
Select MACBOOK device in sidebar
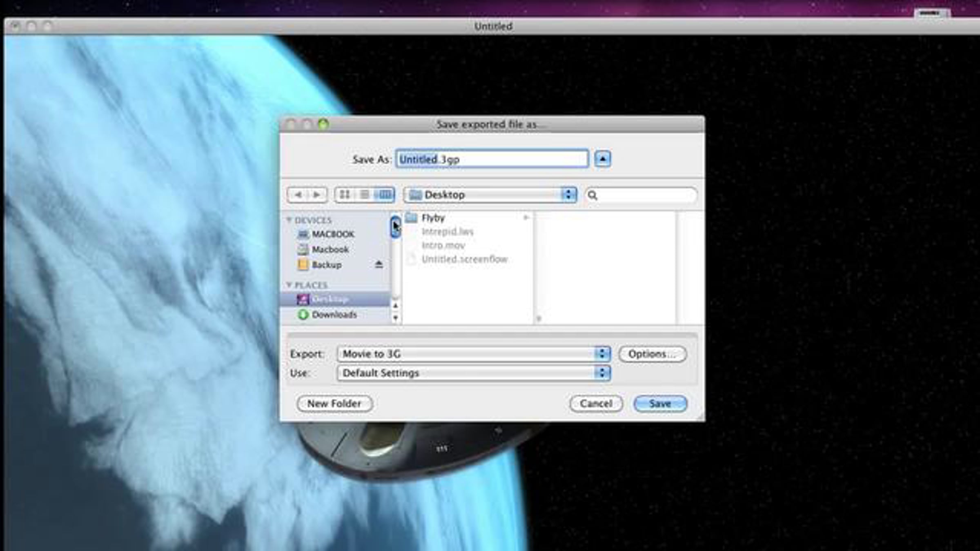coord(332,234)
